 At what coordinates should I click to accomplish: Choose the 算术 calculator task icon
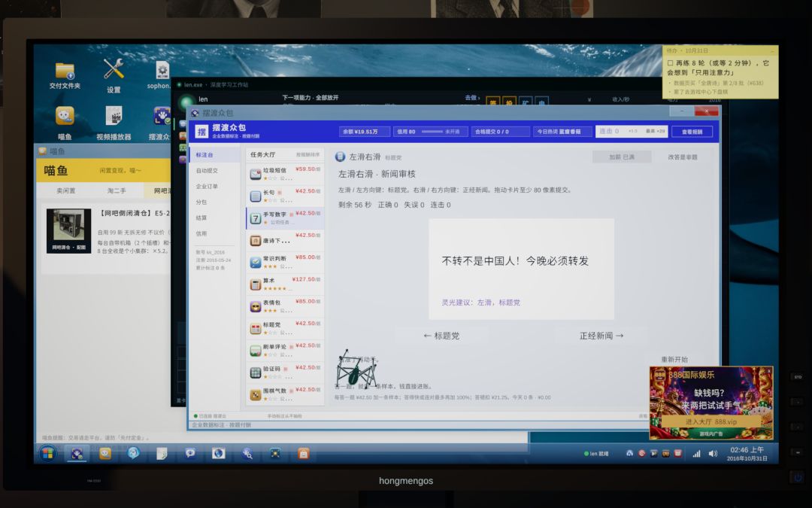(256, 284)
